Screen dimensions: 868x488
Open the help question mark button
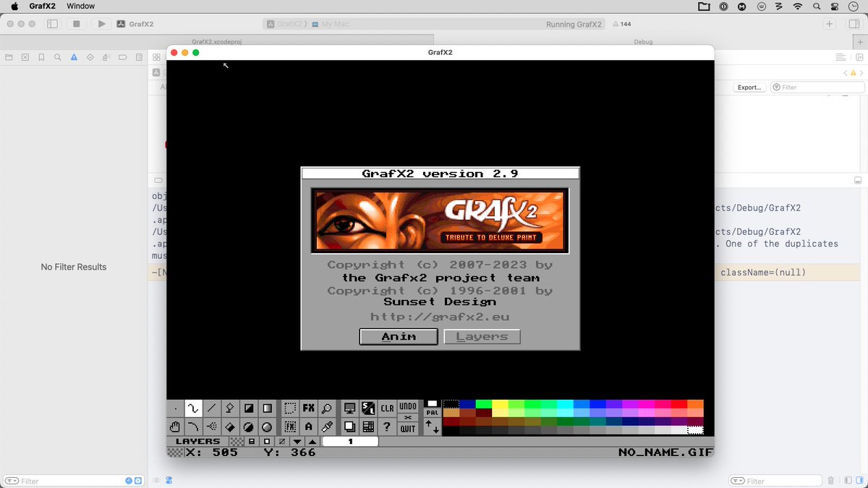coord(387,427)
